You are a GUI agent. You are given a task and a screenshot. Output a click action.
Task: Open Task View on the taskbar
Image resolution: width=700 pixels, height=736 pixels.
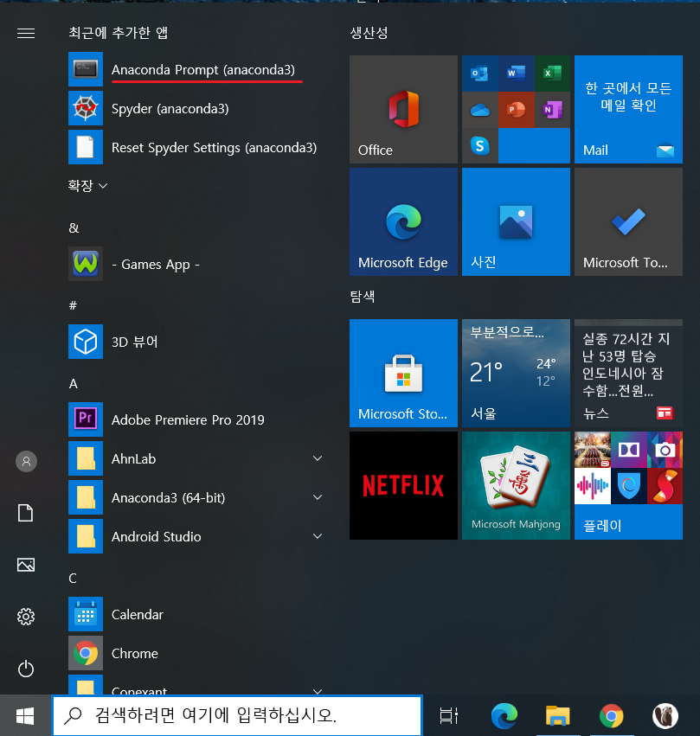(448, 716)
